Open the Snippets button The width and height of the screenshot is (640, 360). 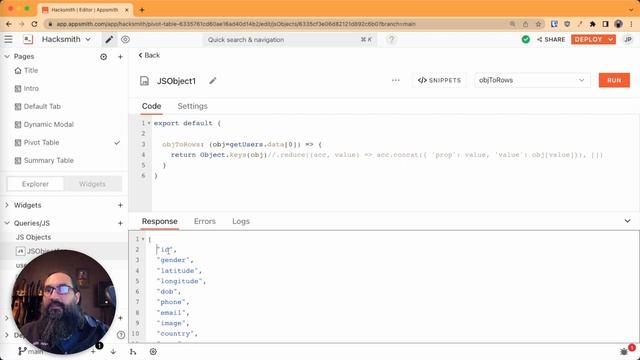pos(439,80)
